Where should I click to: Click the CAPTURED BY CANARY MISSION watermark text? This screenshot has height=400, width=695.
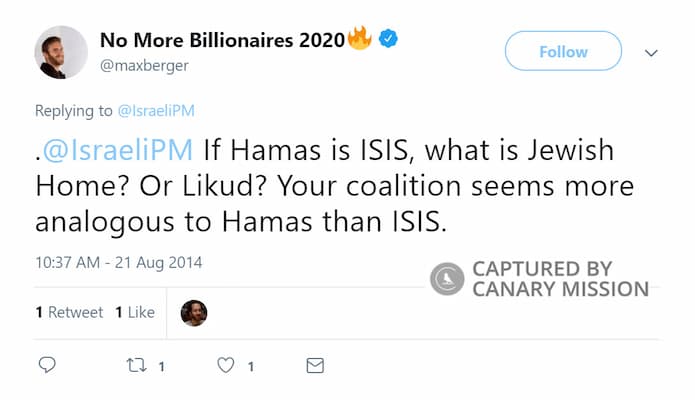559,279
